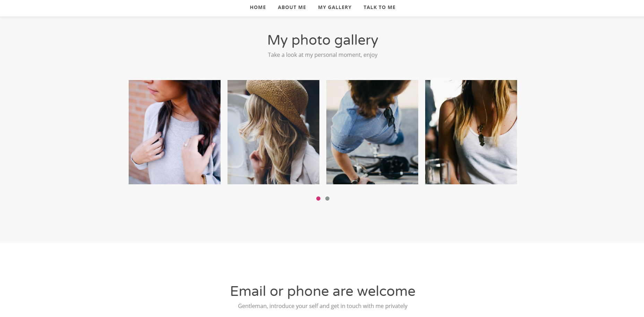This screenshot has width=644, height=317.
Task: Open the photo of woman in gray cardigan
Action: (x=174, y=132)
